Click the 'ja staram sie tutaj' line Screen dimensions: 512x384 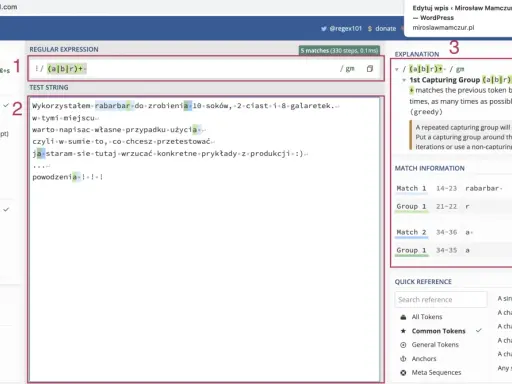(169, 153)
